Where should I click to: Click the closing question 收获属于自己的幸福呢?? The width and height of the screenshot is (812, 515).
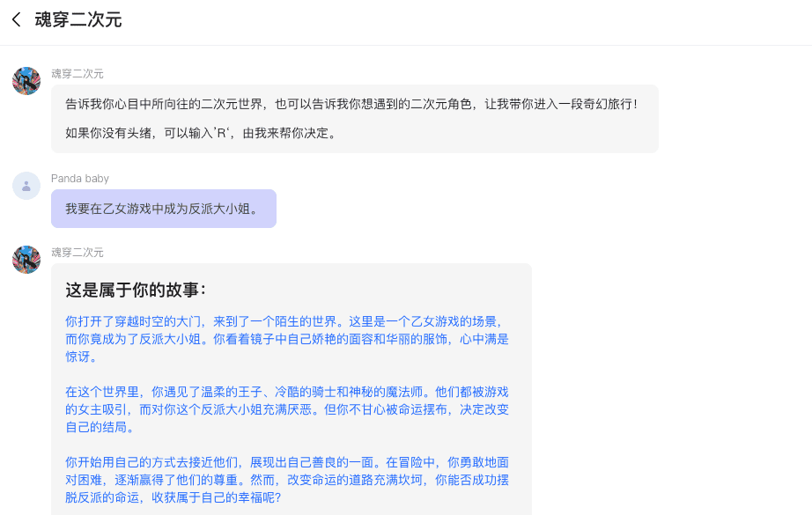click(173, 497)
